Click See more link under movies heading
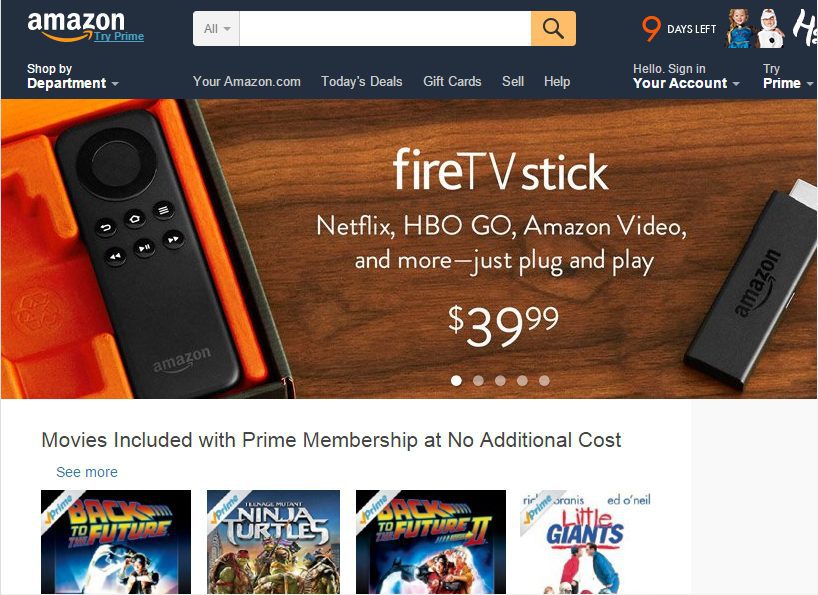 (87, 472)
